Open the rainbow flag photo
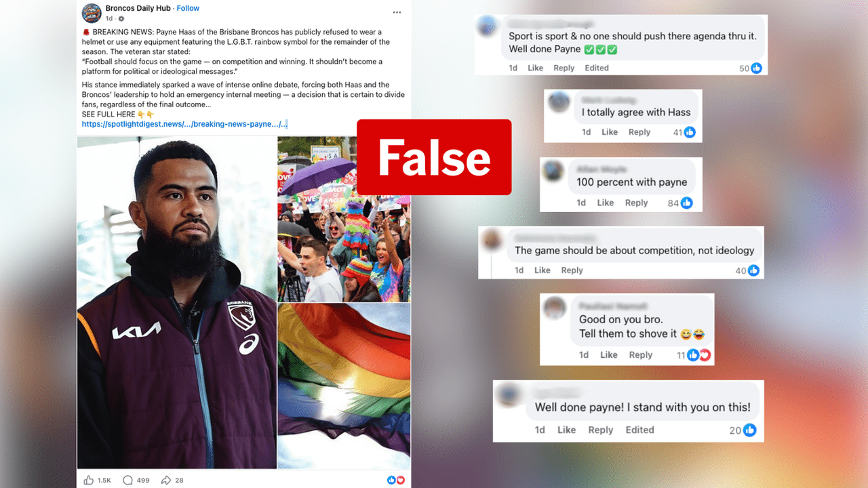 pos(344,386)
